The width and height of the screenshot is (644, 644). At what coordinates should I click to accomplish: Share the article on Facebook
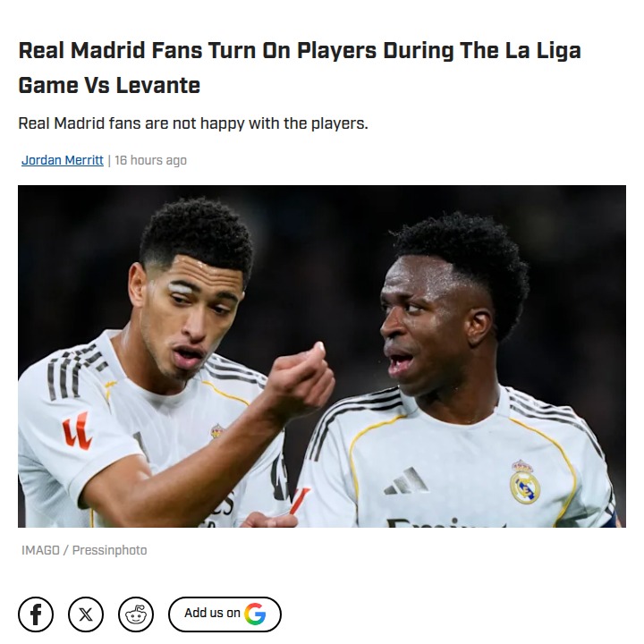36,614
